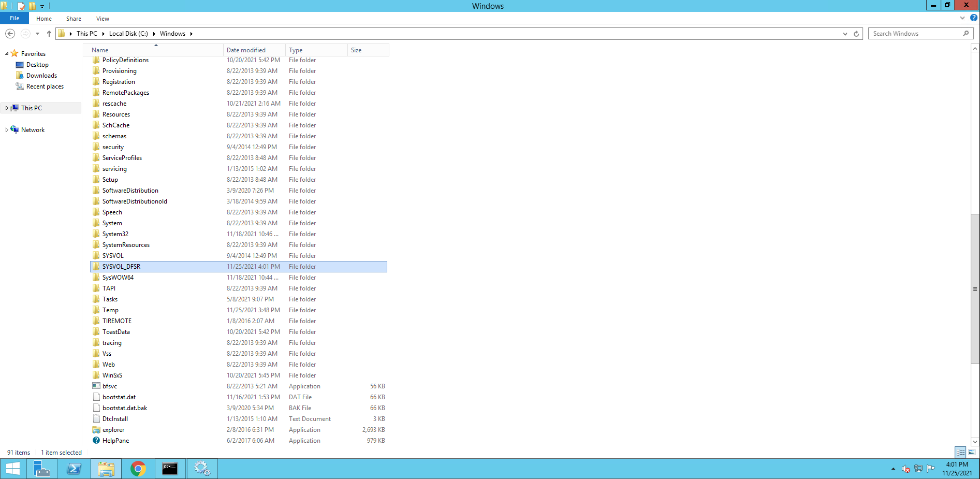Select the WinSxS folder icon
Image resolution: width=980 pixels, height=479 pixels.
pos(96,375)
